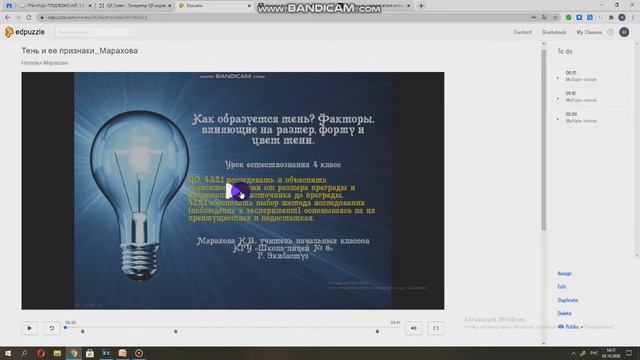Image resolution: width=640 pixels, height=360 pixels.
Task: Open a new browser tab
Action: pyautogui.click(x=421, y=6)
